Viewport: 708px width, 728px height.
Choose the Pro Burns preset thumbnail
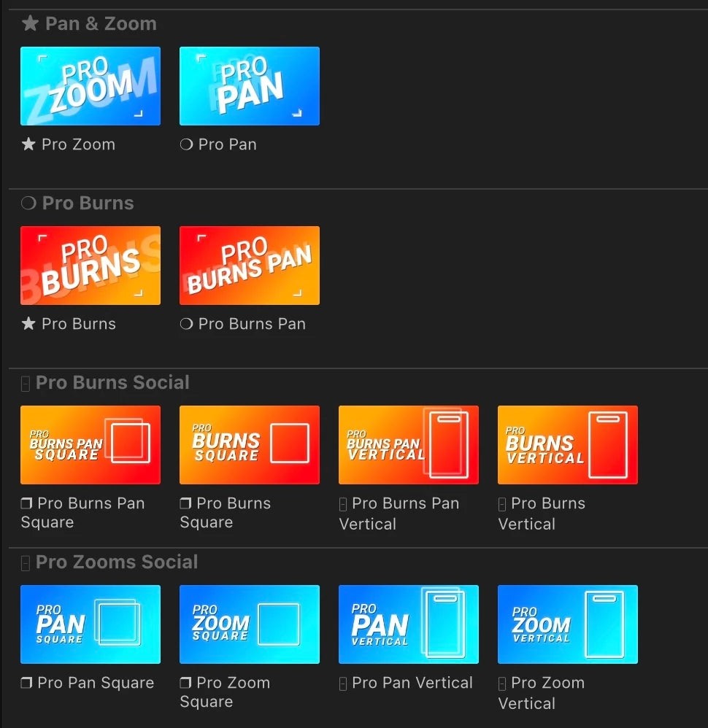click(x=91, y=266)
